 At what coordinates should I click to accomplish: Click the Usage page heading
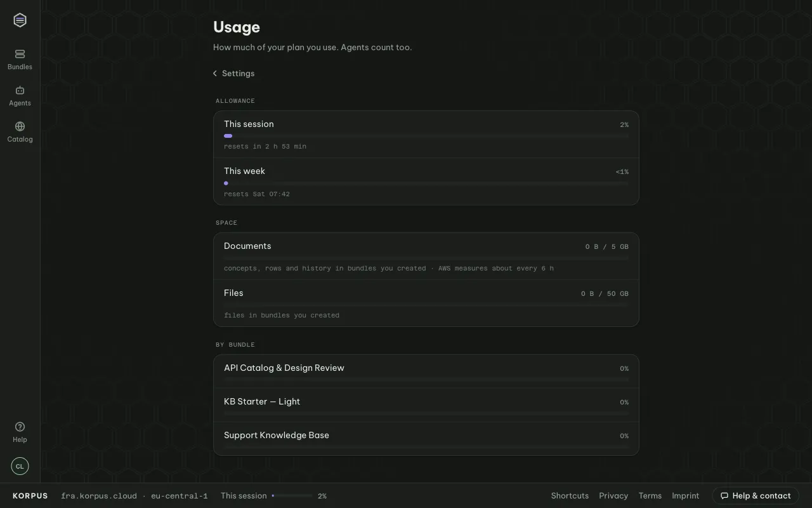coord(237,27)
